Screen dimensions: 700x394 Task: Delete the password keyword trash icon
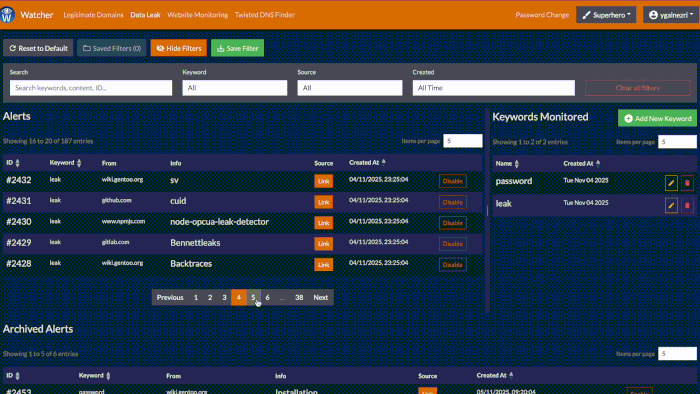pyautogui.click(x=687, y=183)
